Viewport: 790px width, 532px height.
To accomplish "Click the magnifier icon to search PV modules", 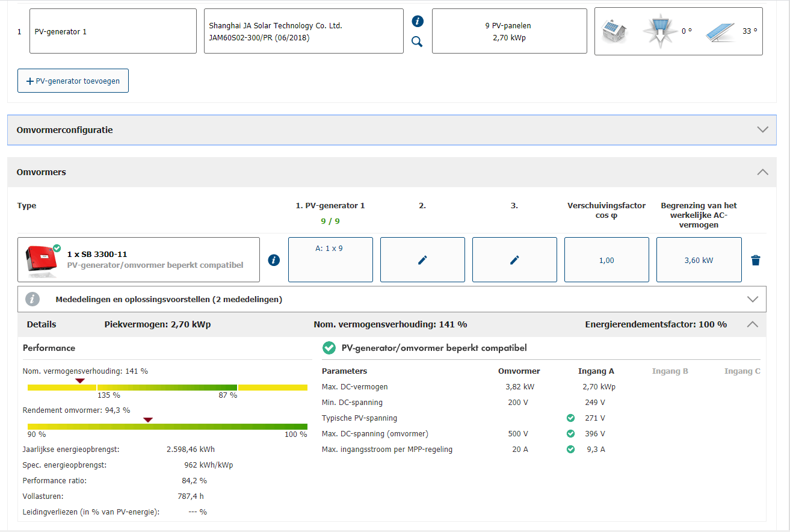I will [417, 42].
